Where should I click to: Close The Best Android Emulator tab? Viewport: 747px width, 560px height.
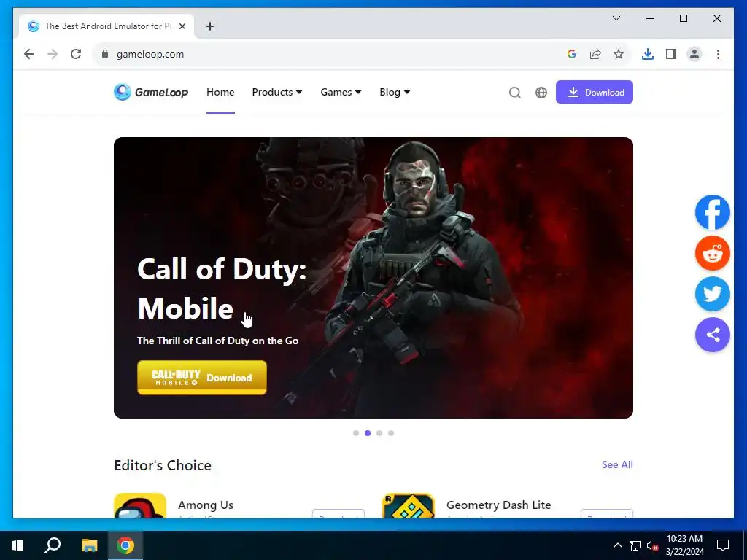coord(182,26)
